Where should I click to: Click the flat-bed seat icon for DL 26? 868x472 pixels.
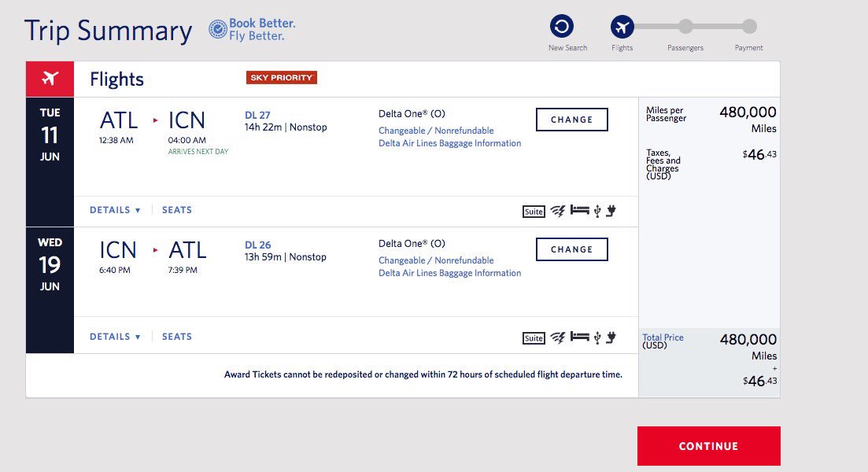coord(580,337)
